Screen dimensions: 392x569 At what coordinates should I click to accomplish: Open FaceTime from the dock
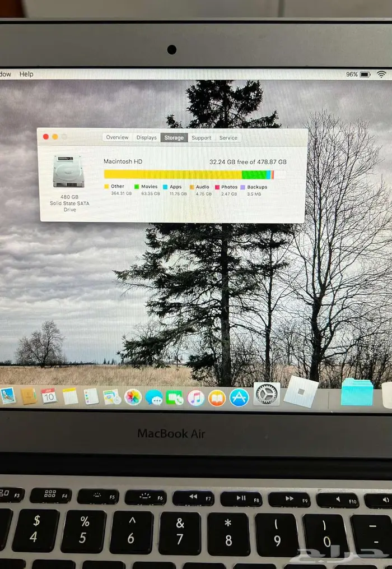[175, 397]
